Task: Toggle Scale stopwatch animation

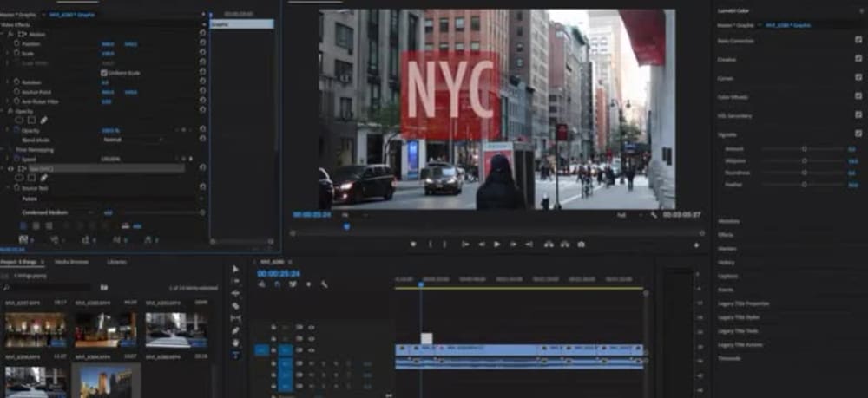Action: click(x=16, y=54)
